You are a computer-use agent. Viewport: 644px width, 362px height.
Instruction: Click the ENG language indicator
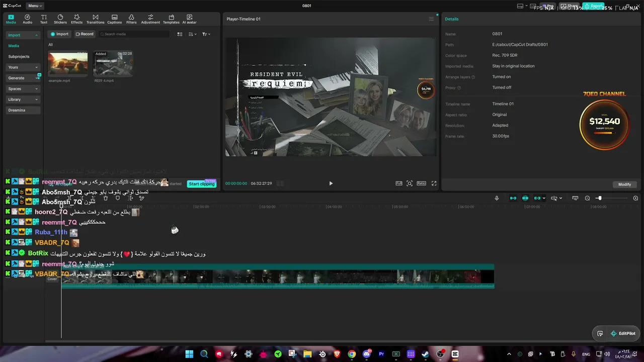tap(586, 354)
